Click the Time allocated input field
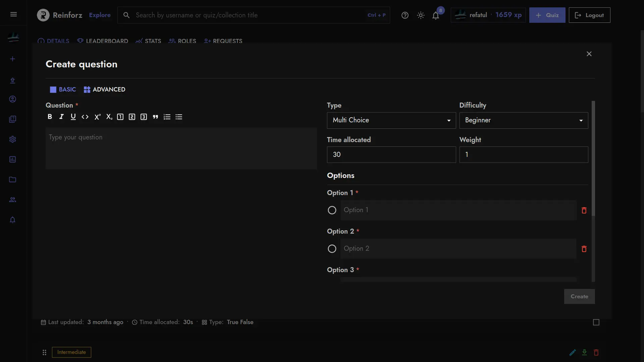The image size is (644, 362). tap(391, 154)
